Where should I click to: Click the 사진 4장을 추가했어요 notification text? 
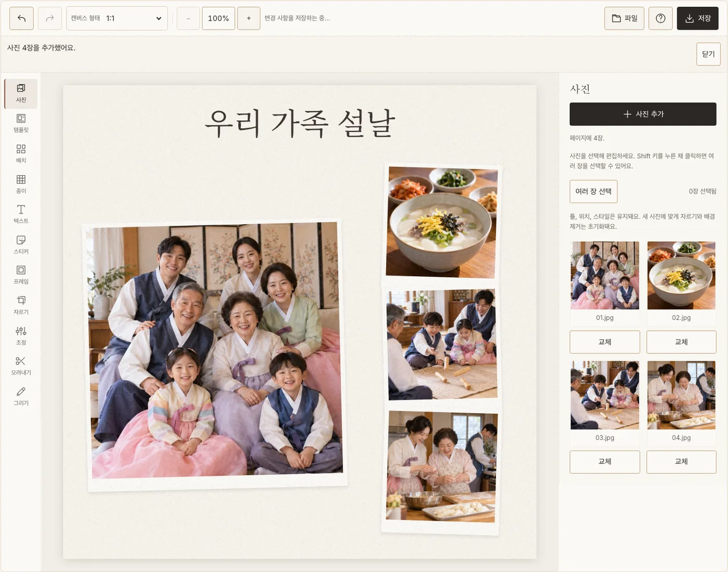[x=41, y=48]
